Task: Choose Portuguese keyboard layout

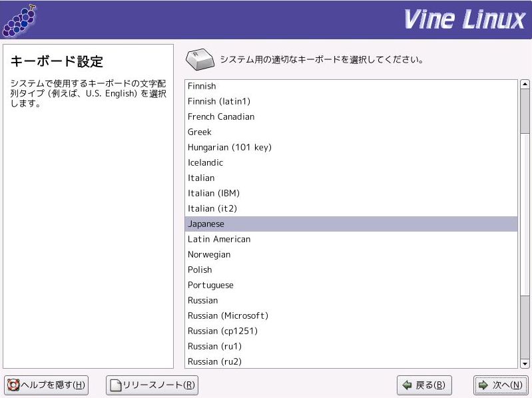Action: coord(351,285)
